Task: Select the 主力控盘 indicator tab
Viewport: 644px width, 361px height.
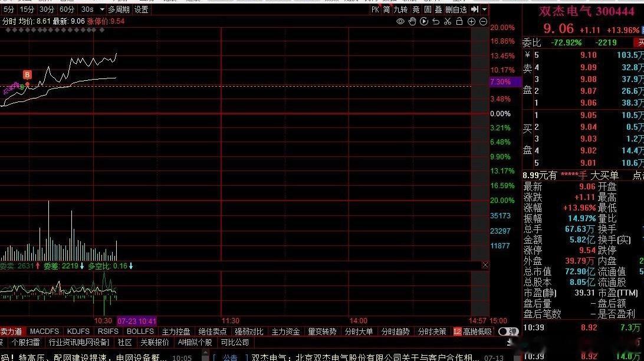Action: [x=176, y=332]
